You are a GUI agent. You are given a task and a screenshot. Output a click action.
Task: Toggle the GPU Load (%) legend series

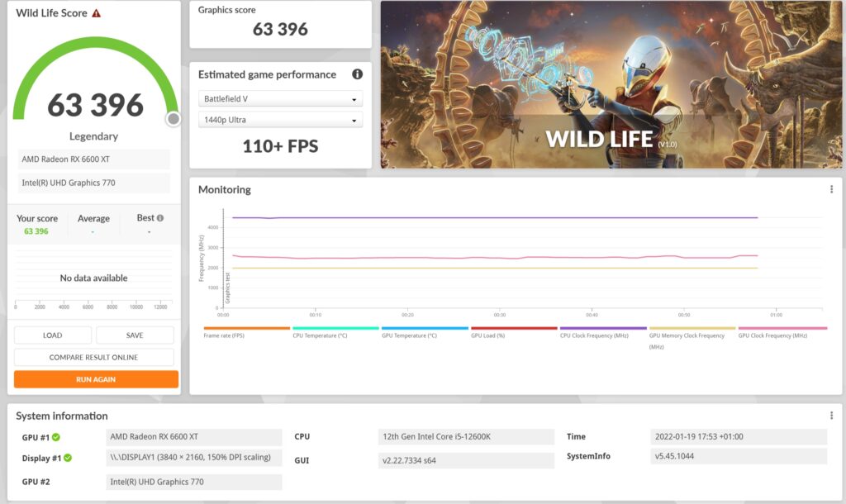click(x=487, y=335)
